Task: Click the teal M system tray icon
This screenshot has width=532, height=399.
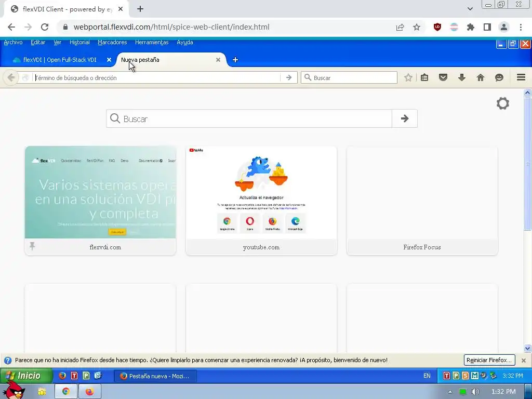Action: pos(474,376)
